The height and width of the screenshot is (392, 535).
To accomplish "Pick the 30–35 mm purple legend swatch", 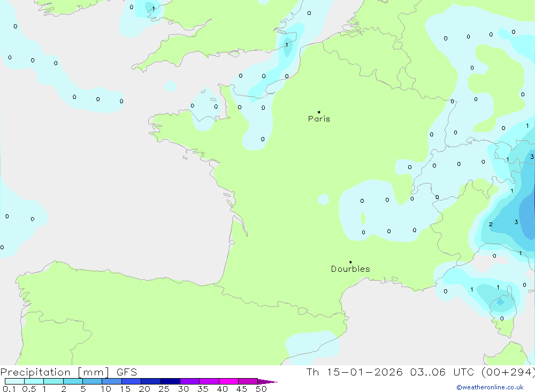I will tap(190, 381).
